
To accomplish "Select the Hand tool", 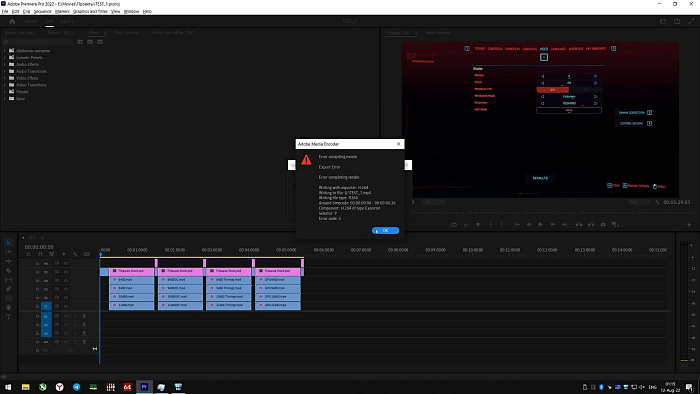I will (x=8, y=307).
